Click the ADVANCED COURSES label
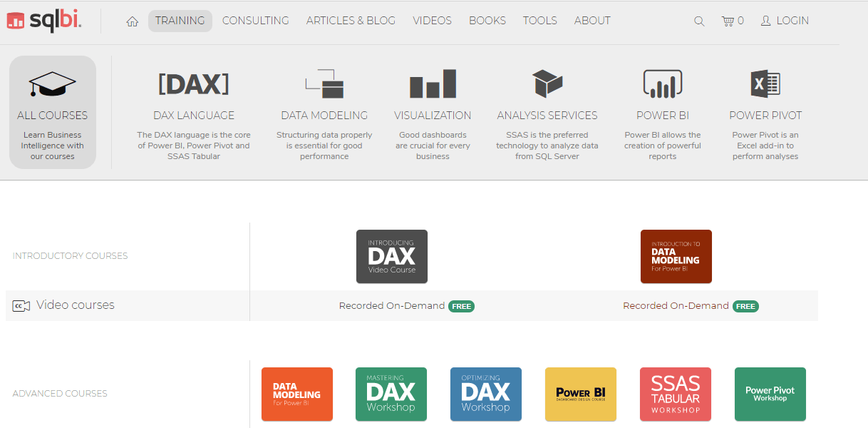This screenshot has height=428, width=868. pos(60,394)
